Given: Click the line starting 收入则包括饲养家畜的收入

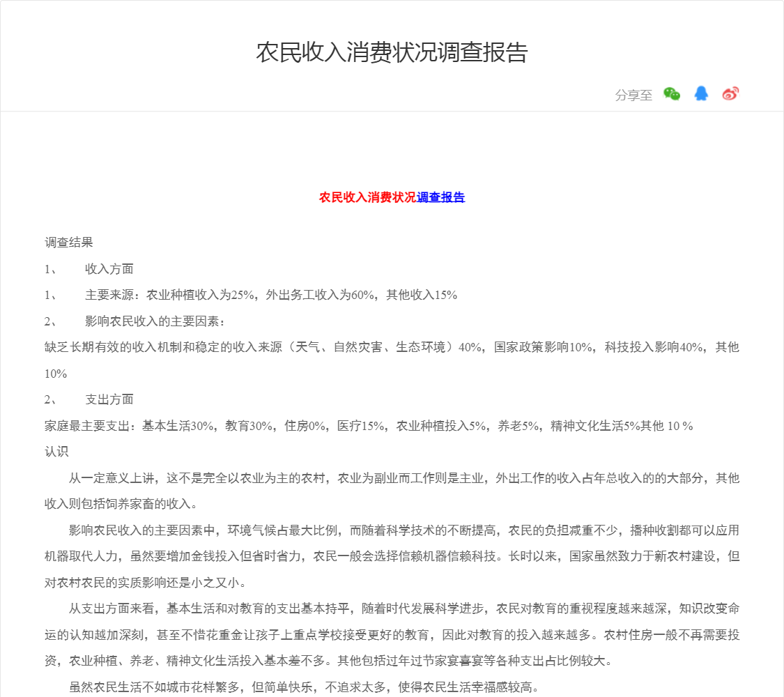Looking at the screenshot, I should click(121, 504).
